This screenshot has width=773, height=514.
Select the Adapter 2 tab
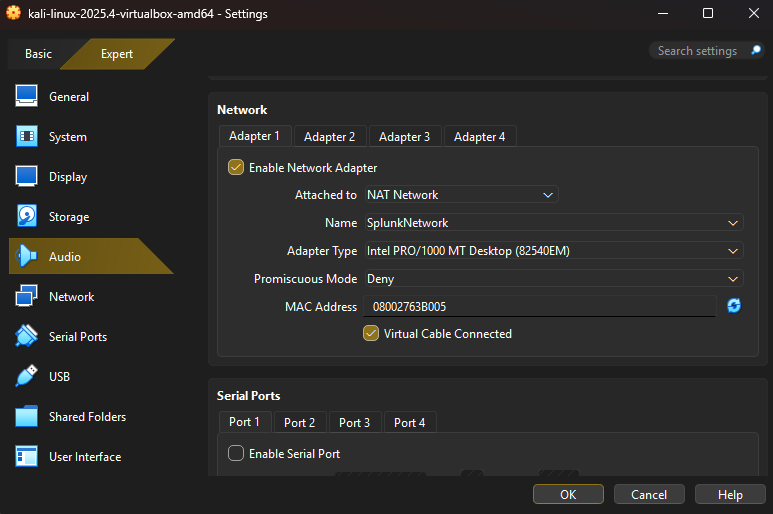pyautogui.click(x=329, y=137)
